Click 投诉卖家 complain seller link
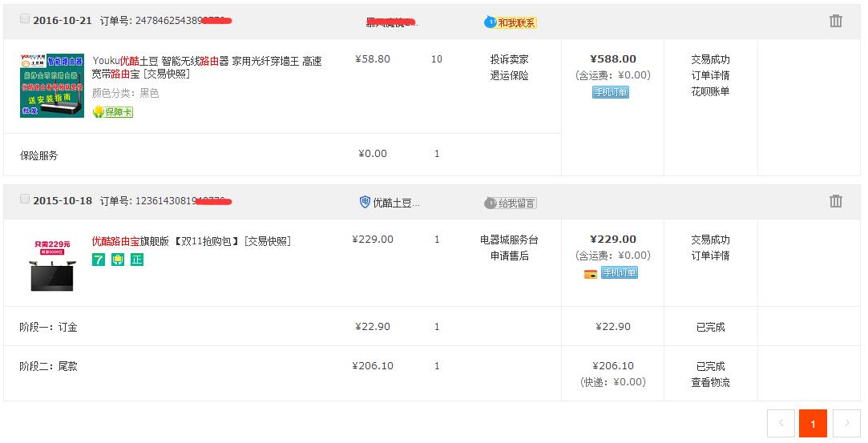The width and height of the screenshot is (868, 443). (509, 59)
